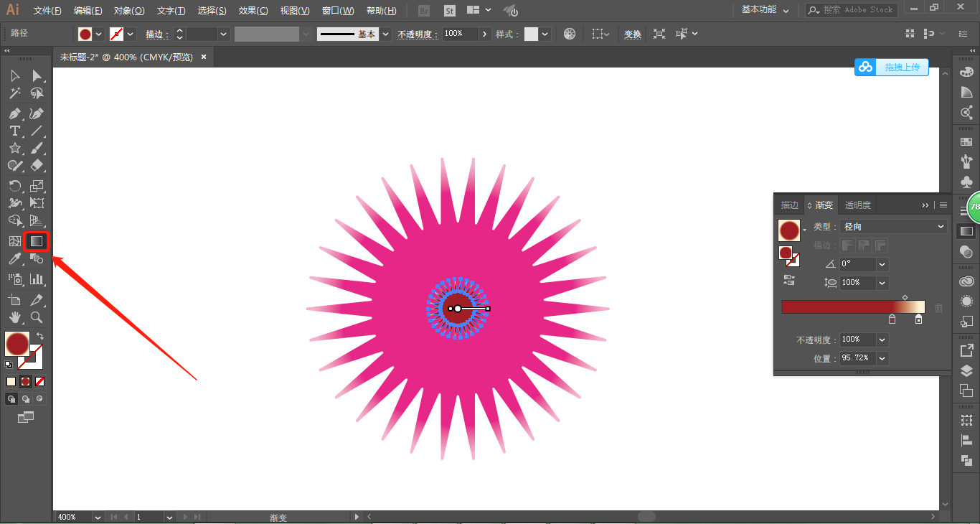Viewport: 980px width, 524px height.
Task: Select the Pen tool
Action: pos(14,113)
